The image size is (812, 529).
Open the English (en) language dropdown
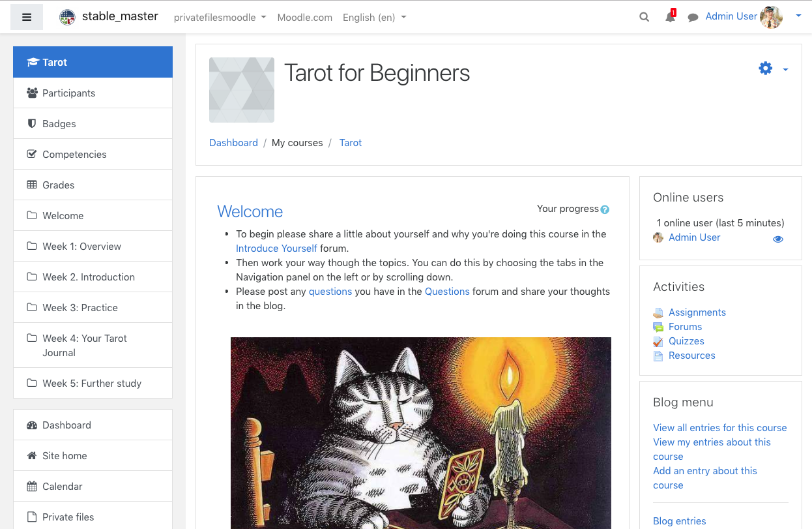375,18
